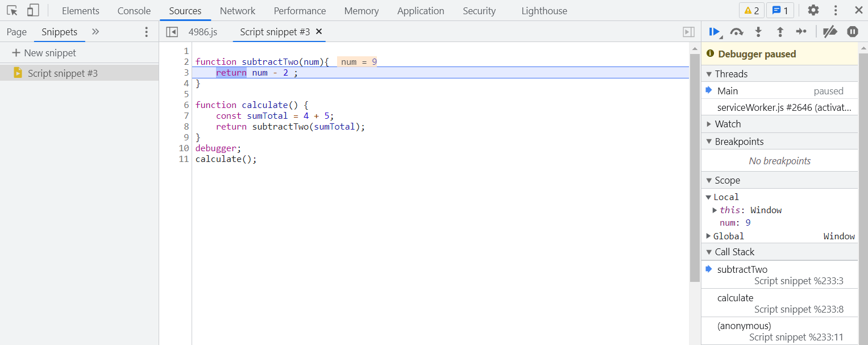Click the editor vertical scrollbar
Screen dimensions: 868x345
tap(695, 168)
